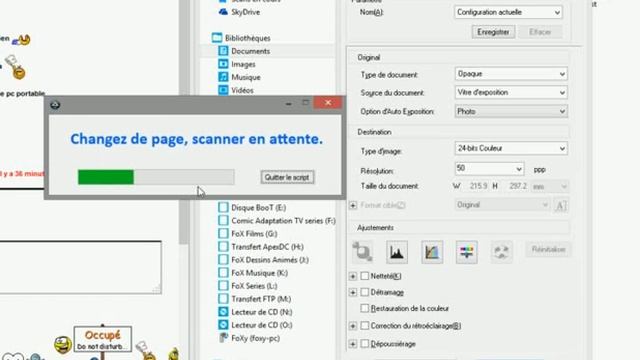Click Quitter le script button
The height and width of the screenshot is (360, 640).
[x=287, y=177]
